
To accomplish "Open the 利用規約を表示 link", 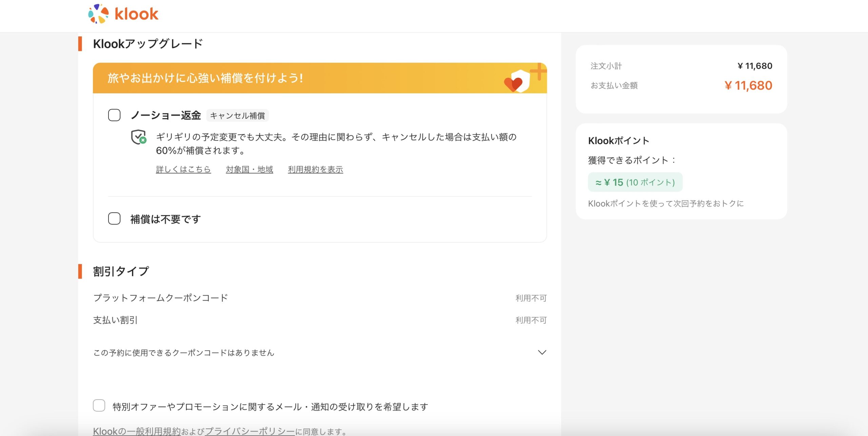I will tap(315, 169).
